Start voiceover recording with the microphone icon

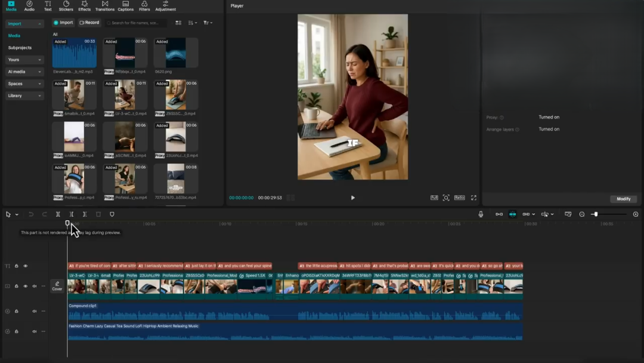click(481, 214)
